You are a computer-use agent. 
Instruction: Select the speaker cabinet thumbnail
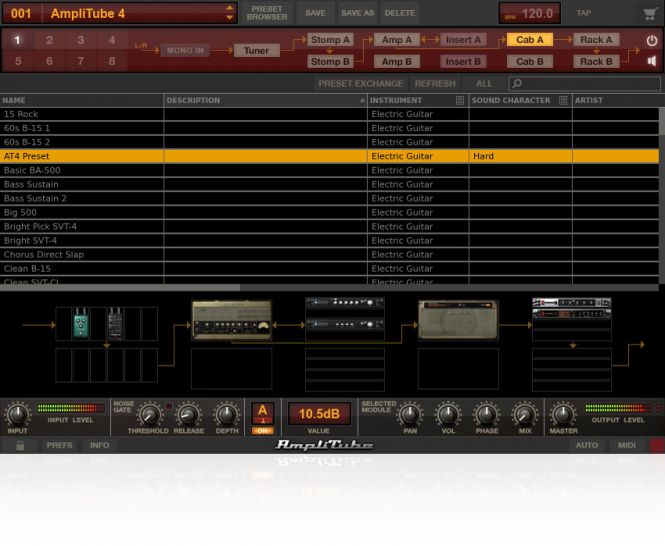458,320
